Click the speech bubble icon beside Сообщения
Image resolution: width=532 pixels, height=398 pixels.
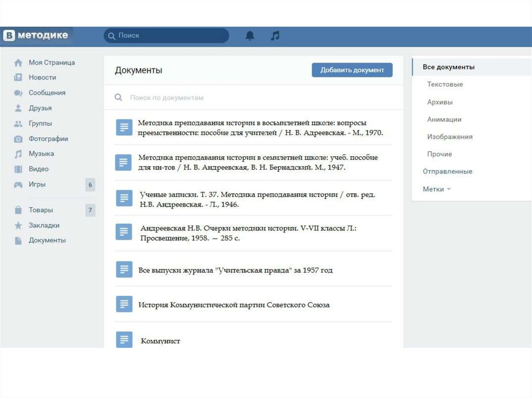click(x=18, y=93)
